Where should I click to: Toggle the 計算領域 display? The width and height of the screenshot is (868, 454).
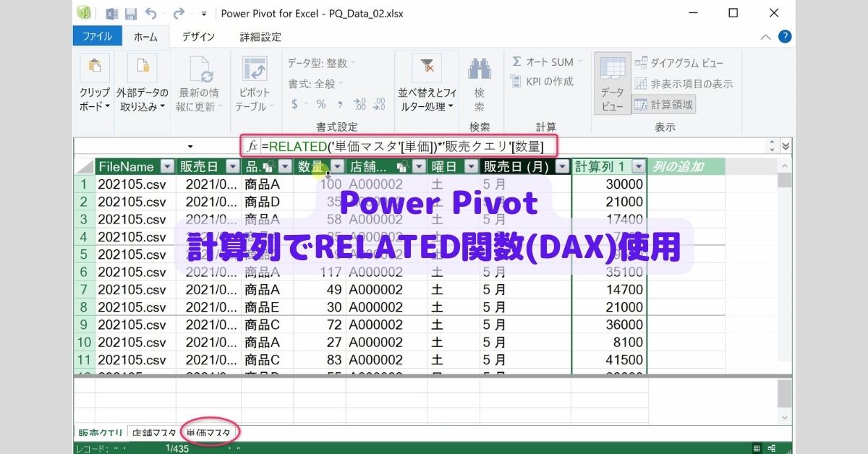664,104
